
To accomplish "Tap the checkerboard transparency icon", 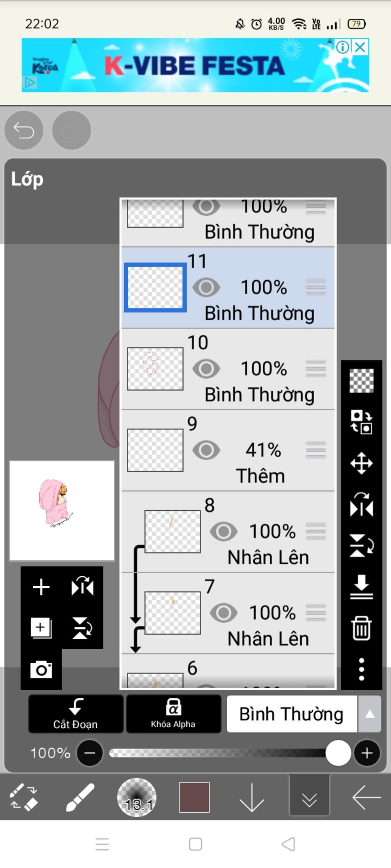I will click(361, 381).
